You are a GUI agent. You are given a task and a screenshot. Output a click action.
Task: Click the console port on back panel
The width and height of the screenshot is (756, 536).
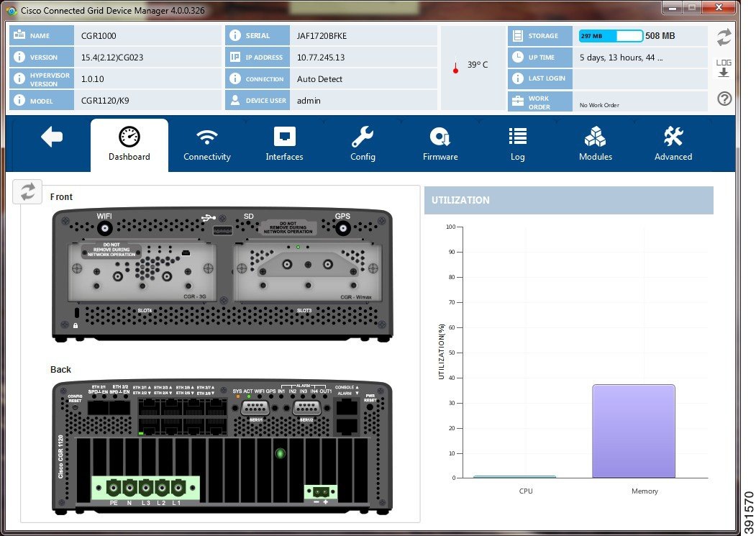coord(347,408)
